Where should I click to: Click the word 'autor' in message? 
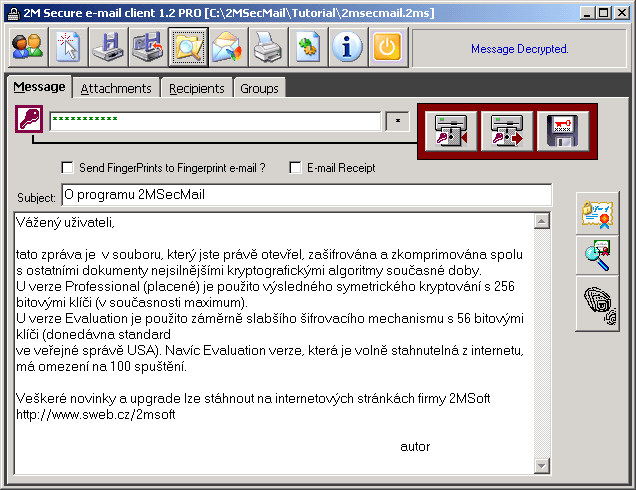[415, 447]
